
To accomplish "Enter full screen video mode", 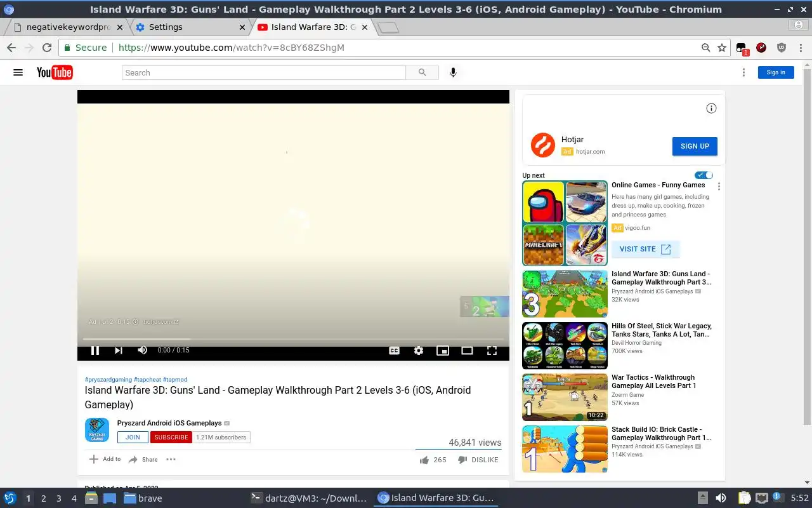I will (x=492, y=351).
